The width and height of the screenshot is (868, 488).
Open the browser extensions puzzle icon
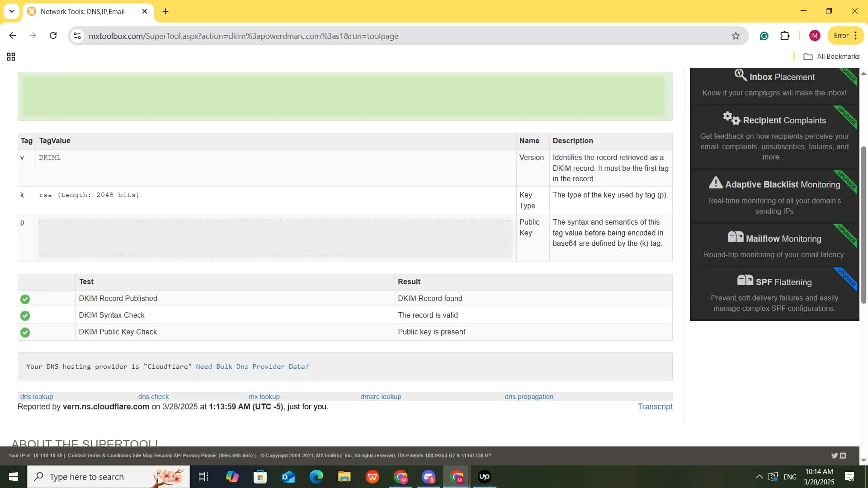785,36
